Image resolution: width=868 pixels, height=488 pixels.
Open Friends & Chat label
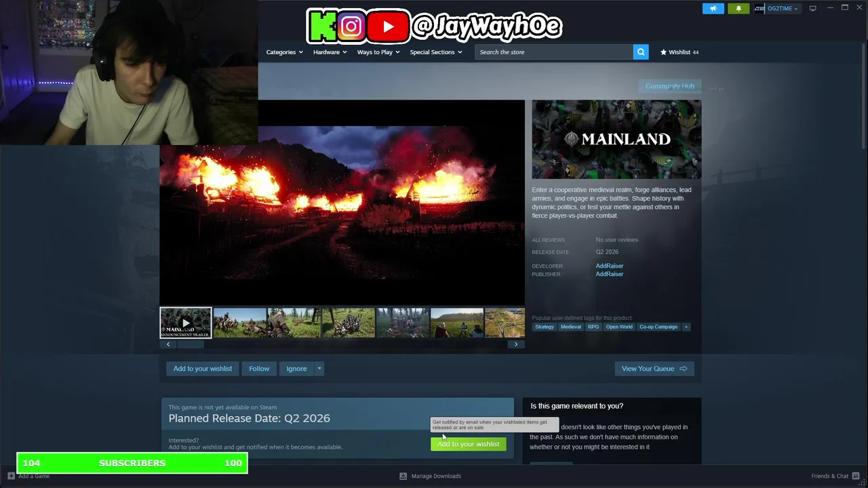830,476
